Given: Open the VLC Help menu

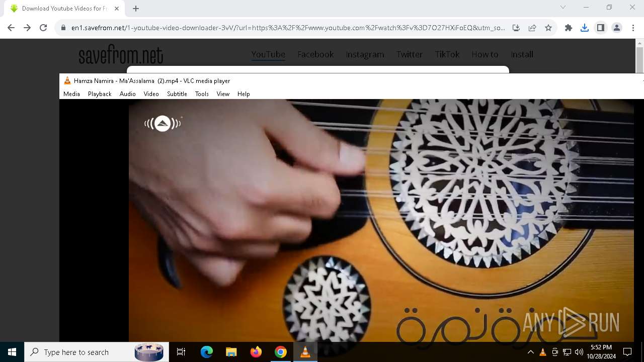Looking at the screenshot, I should [244, 94].
